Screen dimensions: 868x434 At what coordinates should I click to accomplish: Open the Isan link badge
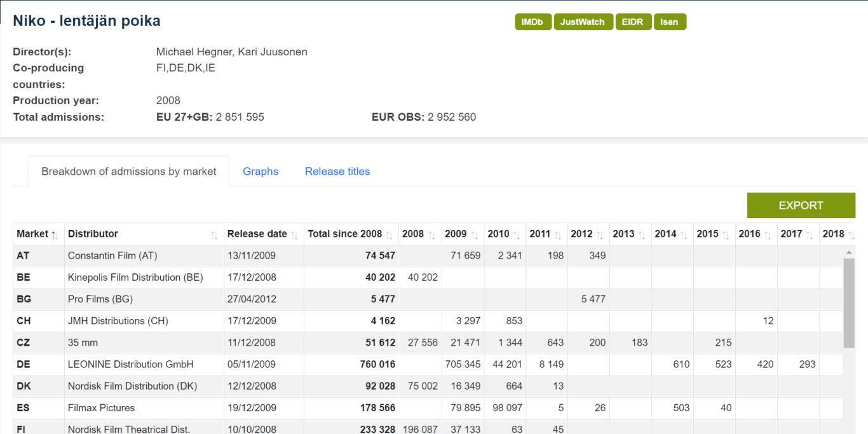click(669, 22)
